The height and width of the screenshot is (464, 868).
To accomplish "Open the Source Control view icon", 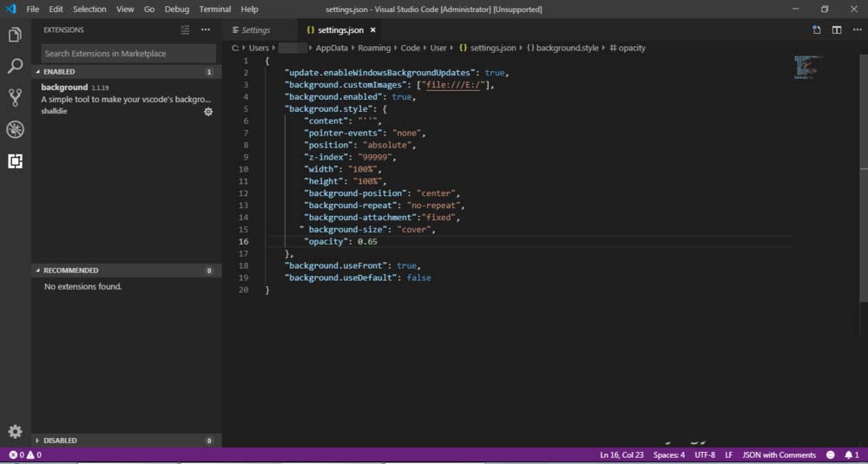I will click(15, 97).
